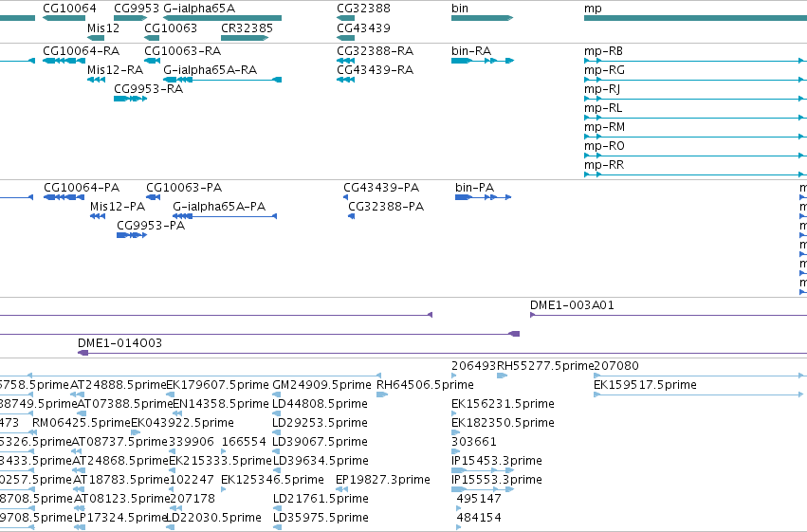Select the CG10064 gene label
Viewport: 807px width, 532px height.
69,9
